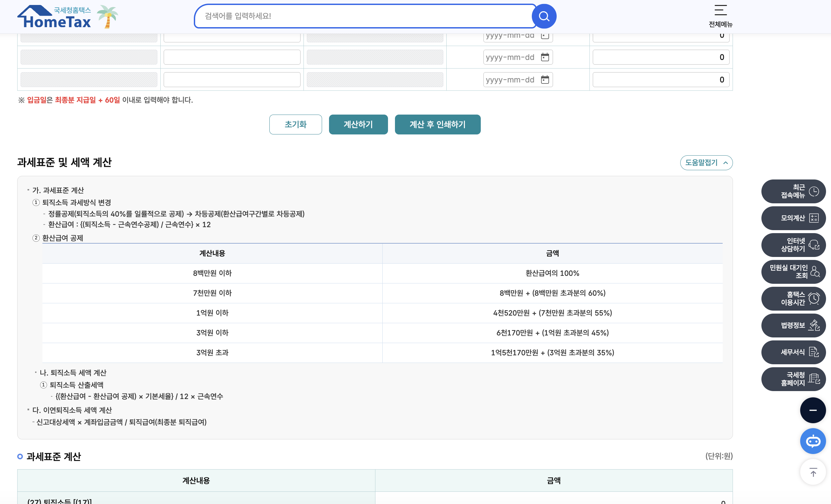Viewport: 831px width, 504px height.
Task: Click the text 7천만원 이하
Action: pyautogui.click(x=212, y=293)
